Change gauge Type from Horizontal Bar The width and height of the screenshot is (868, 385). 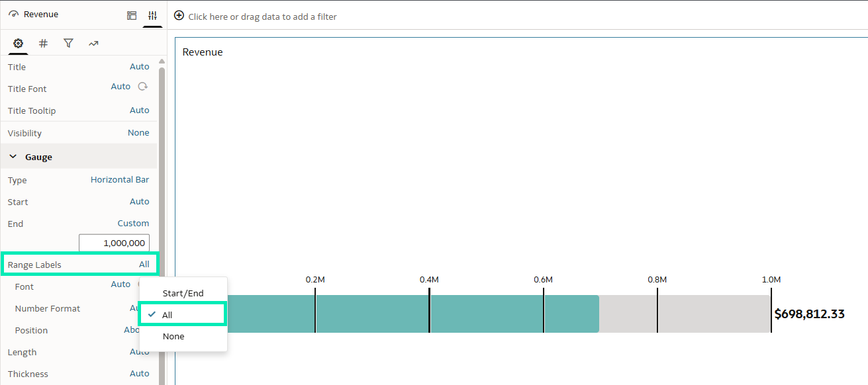pyautogui.click(x=119, y=180)
